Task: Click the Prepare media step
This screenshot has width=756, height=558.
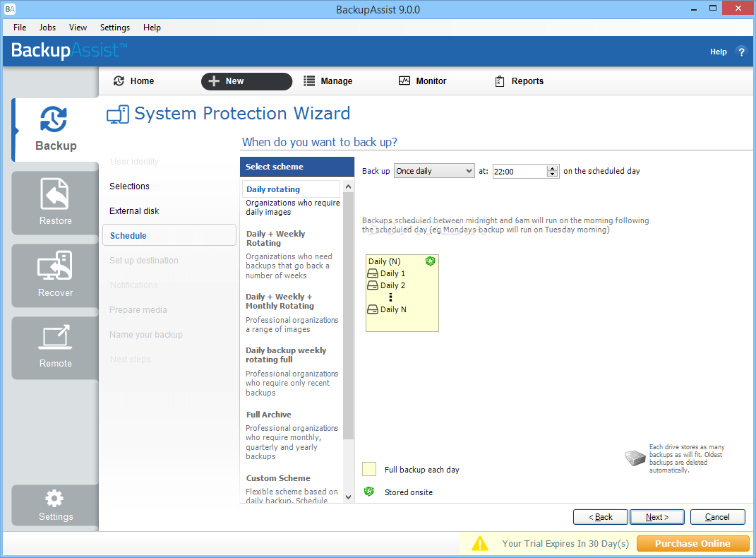Action: pos(138,309)
